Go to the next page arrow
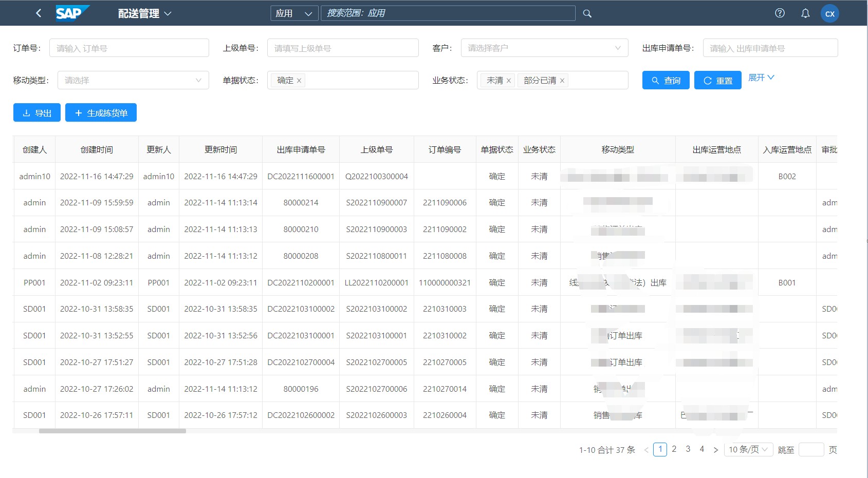868x478 pixels. (716, 450)
